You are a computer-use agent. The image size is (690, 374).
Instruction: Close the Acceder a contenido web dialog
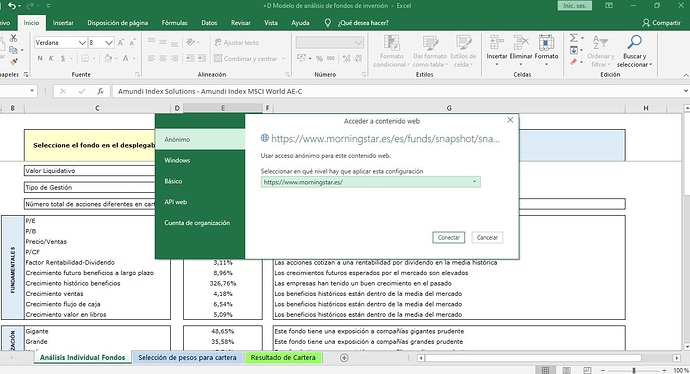tap(510, 120)
